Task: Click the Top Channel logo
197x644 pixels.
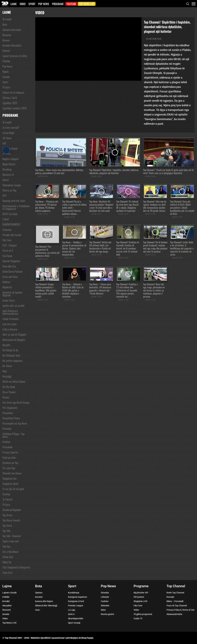Action: click(5, 4)
